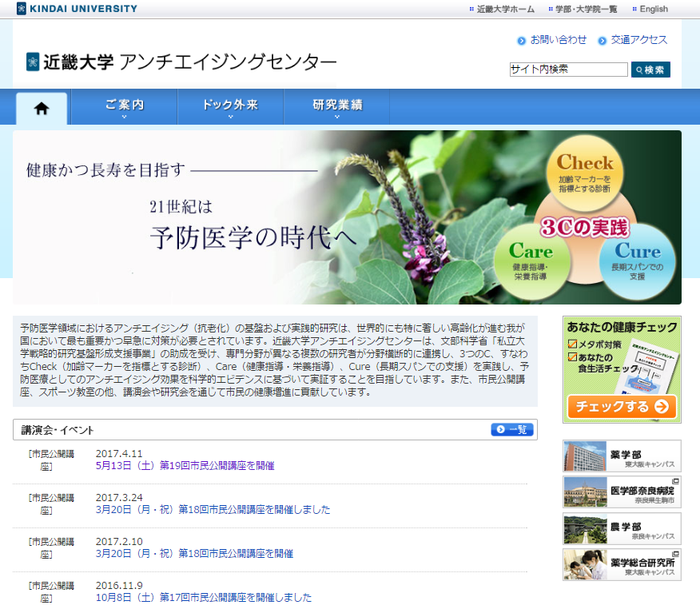The height and width of the screenshot is (613, 700).
Task: Click the center logo beside アンチエイジングセンター title
Action: pyautogui.click(x=33, y=62)
